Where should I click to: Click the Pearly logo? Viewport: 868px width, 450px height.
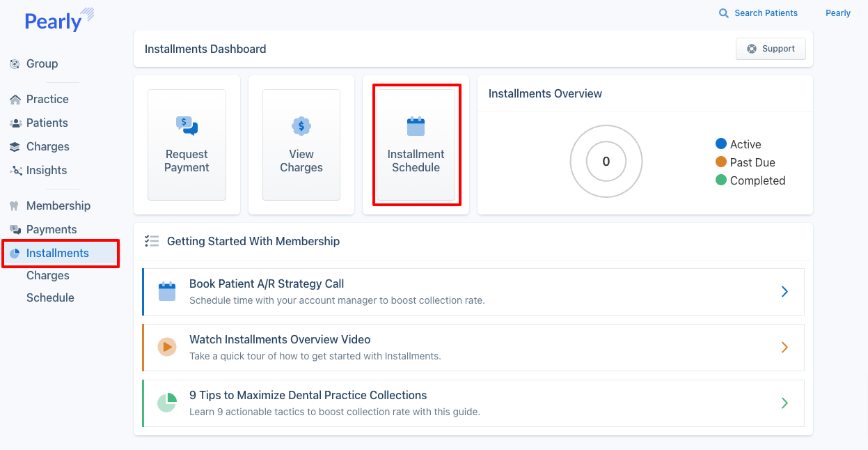click(x=59, y=20)
